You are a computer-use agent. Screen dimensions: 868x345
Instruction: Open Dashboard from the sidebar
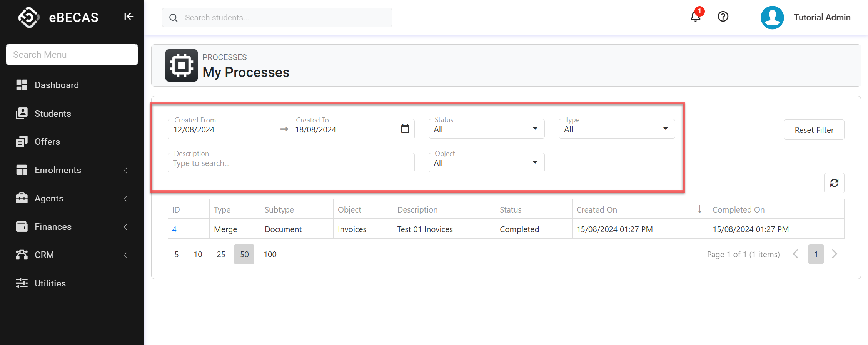tap(57, 85)
